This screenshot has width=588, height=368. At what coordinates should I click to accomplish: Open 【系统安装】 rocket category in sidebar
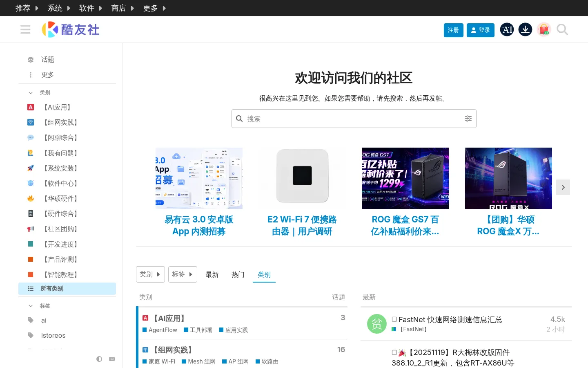pos(67,168)
